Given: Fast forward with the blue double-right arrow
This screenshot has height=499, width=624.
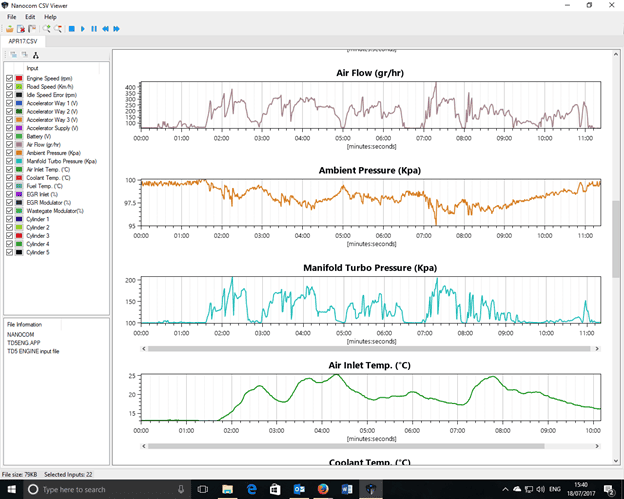Looking at the screenshot, I should 116,29.
